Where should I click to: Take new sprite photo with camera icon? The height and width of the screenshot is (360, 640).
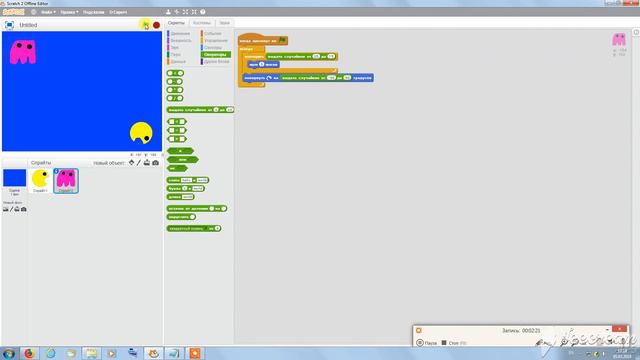click(156, 163)
